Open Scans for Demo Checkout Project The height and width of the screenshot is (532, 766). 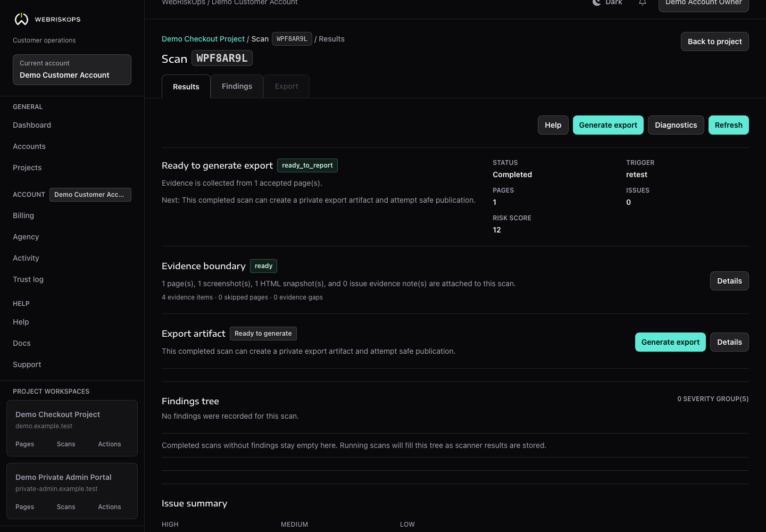(x=66, y=444)
